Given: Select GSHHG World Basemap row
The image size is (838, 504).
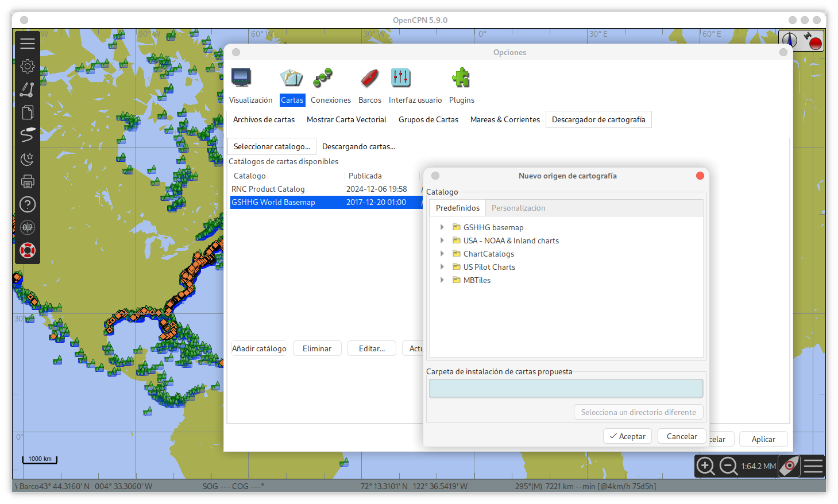Looking at the screenshot, I should coord(326,202).
